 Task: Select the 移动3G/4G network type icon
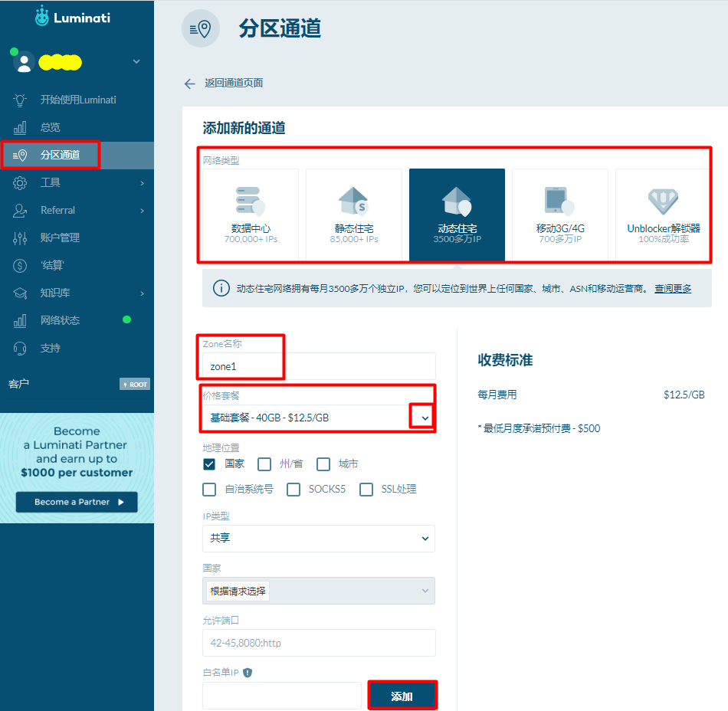[560, 213]
